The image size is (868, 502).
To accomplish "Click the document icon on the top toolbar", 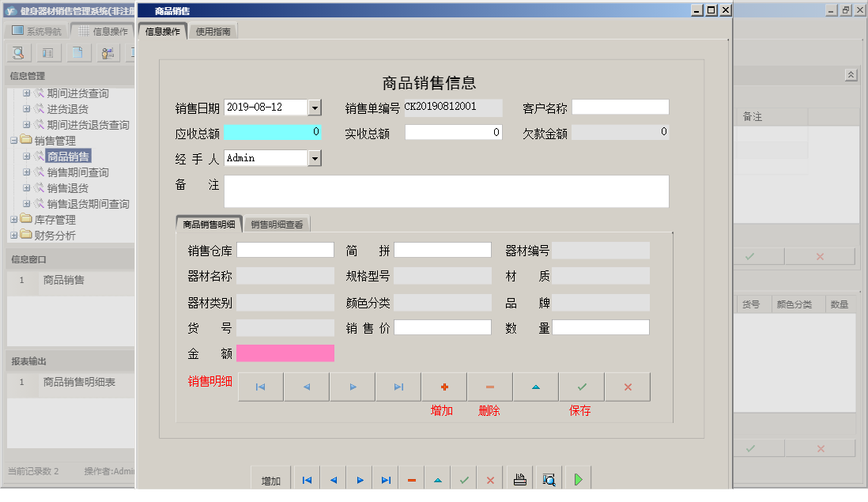I will click(x=79, y=51).
